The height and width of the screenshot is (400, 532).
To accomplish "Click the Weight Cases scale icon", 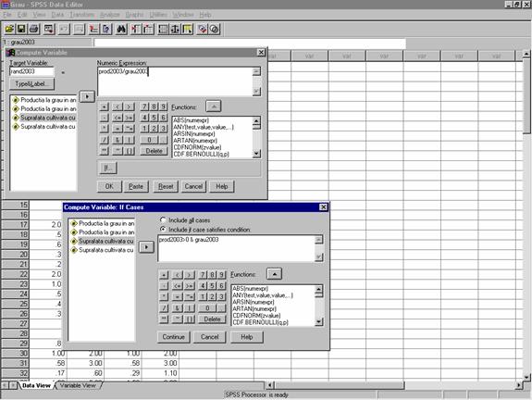I will coord(175,30).
